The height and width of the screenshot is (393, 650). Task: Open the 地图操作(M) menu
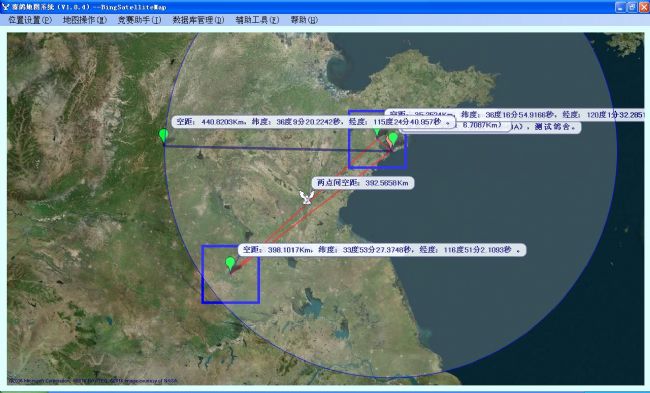pyautogui.click(x=85, y=20)
